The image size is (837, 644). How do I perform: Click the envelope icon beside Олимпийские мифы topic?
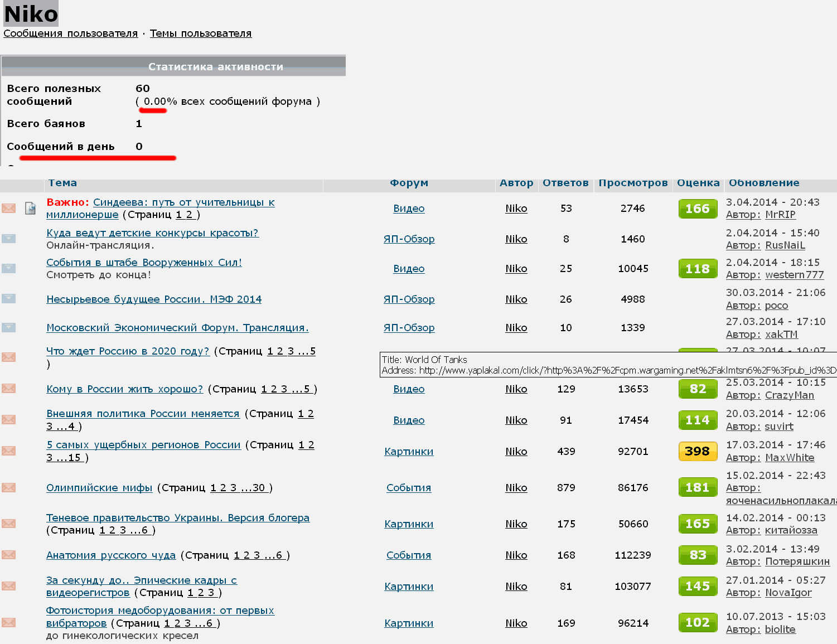[x=8, y=487]
